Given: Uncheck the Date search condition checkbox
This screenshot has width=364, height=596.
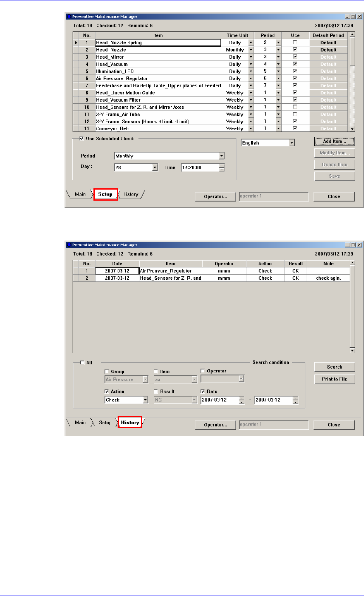Looking at the screenshot, I should pyautogui.click(x=203, y=392).
